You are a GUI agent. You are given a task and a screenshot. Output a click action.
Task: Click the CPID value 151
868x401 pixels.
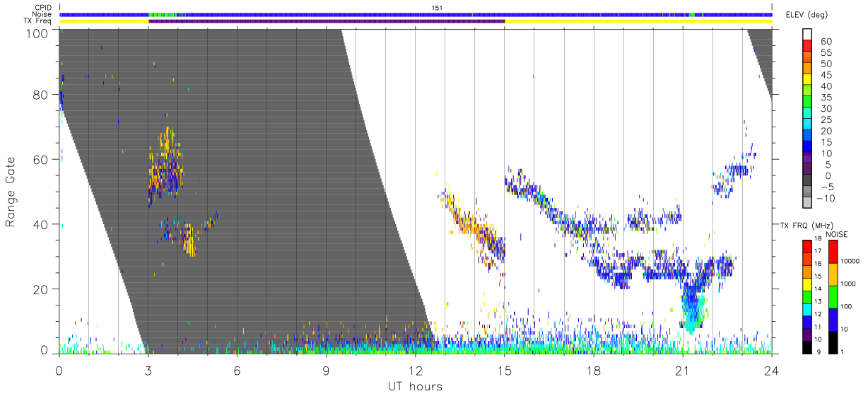pos(437,8)
